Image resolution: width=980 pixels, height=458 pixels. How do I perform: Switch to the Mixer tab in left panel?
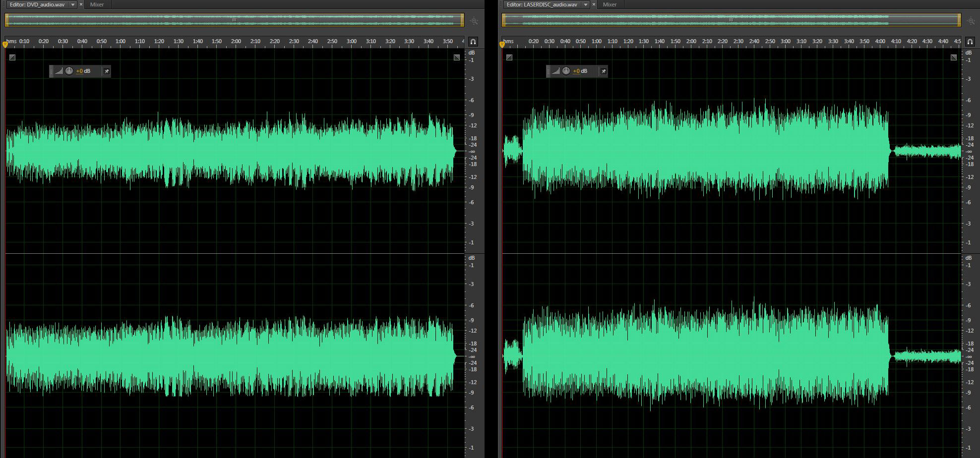(x=97, y=4)
